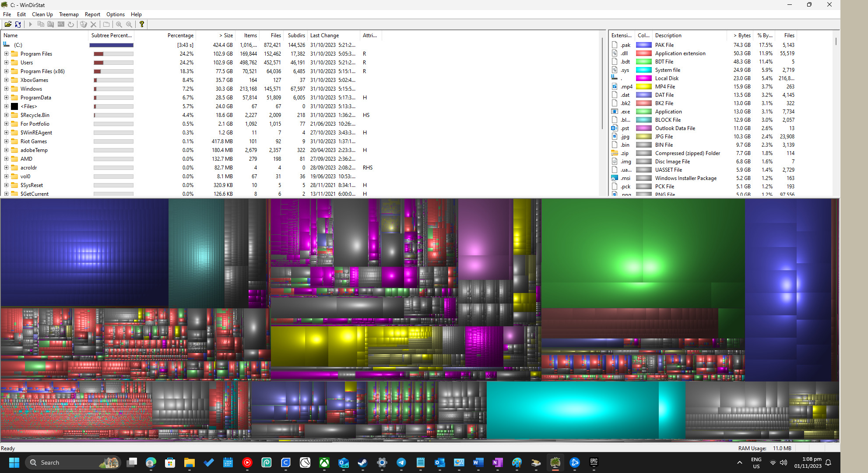Open Microsoft Word from the taskbar

point(478,462)
